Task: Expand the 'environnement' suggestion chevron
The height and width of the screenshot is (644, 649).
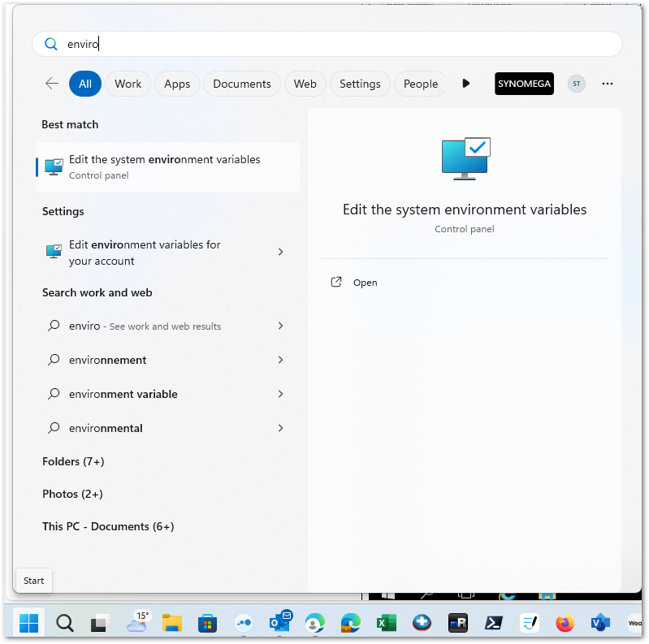Action: pos(280,360)
